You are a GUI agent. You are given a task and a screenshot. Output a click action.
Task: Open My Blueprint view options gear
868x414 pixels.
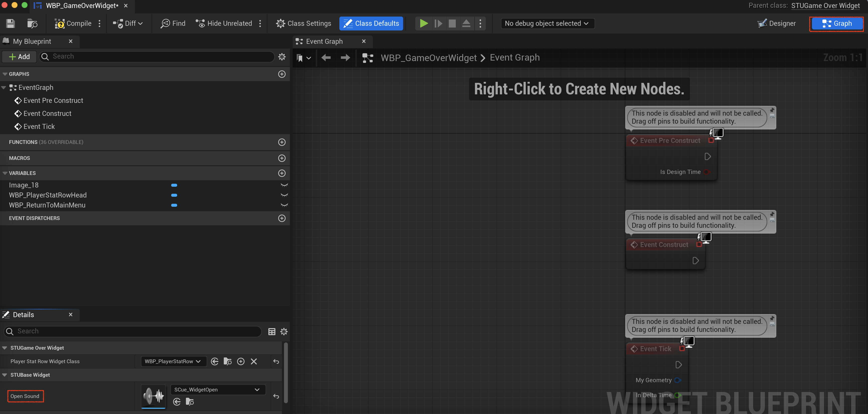pos(282,57)
